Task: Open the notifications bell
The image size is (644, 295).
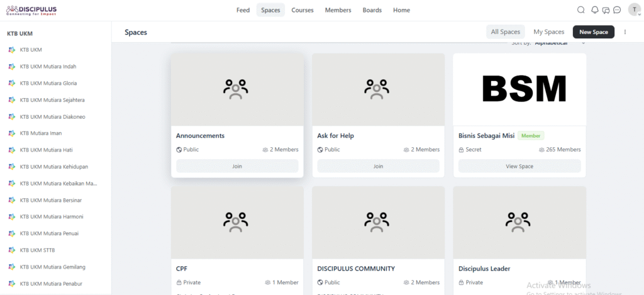Action: coord(595,10)
